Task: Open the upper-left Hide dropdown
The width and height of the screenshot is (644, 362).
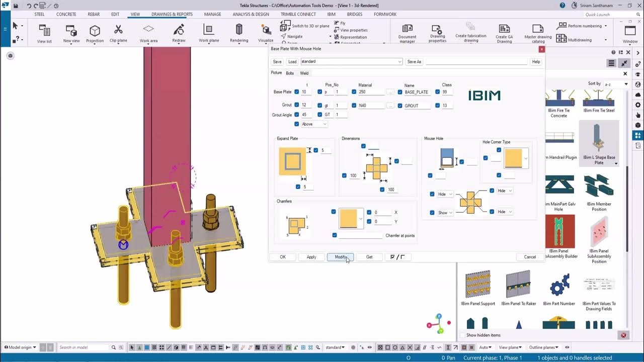Action: point(445,194)
